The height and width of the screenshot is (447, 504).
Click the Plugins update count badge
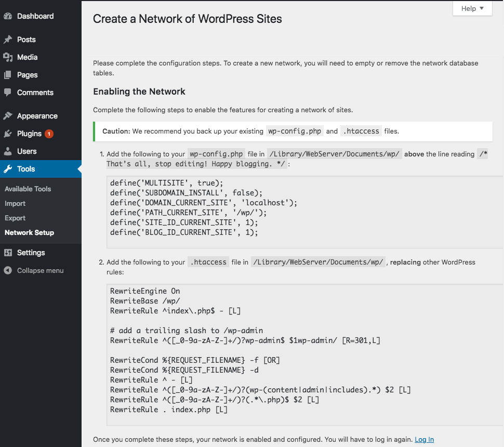(49, 134)
